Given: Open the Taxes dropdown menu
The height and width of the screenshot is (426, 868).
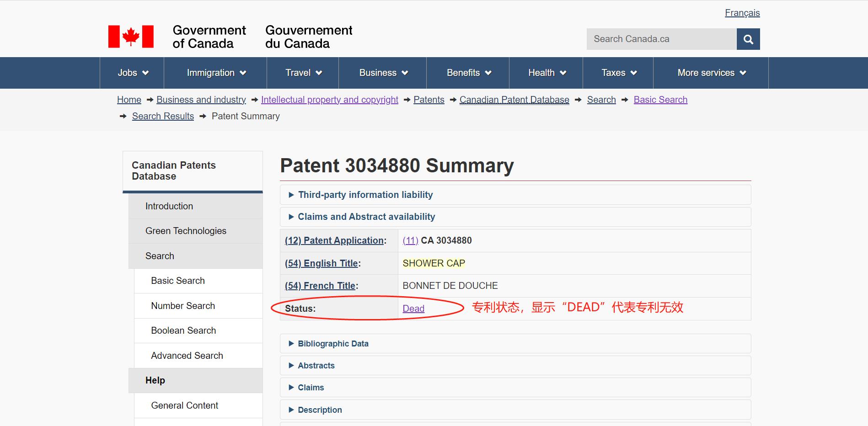Looking at the screenshot, I should [617, 72].
